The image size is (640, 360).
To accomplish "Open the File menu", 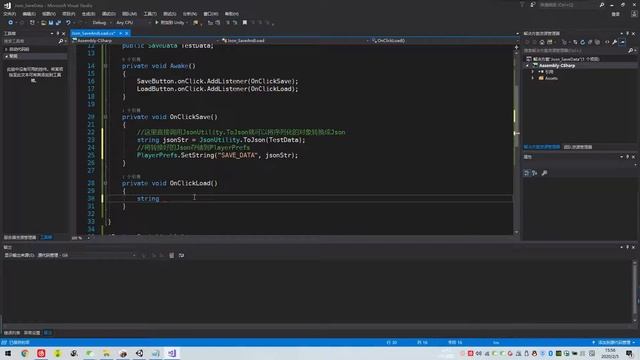I will [9, 14].
